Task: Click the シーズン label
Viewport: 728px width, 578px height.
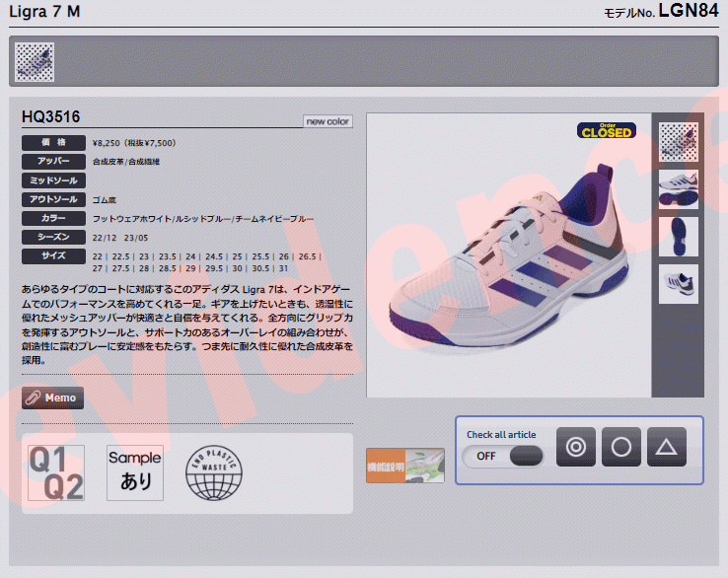Action: [53, 237]
